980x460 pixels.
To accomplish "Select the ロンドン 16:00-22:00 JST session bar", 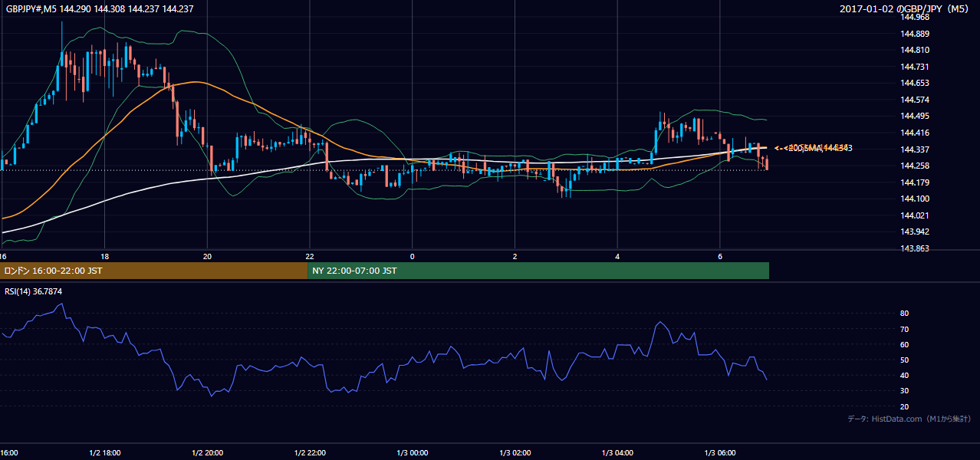I will coord(153,271).
